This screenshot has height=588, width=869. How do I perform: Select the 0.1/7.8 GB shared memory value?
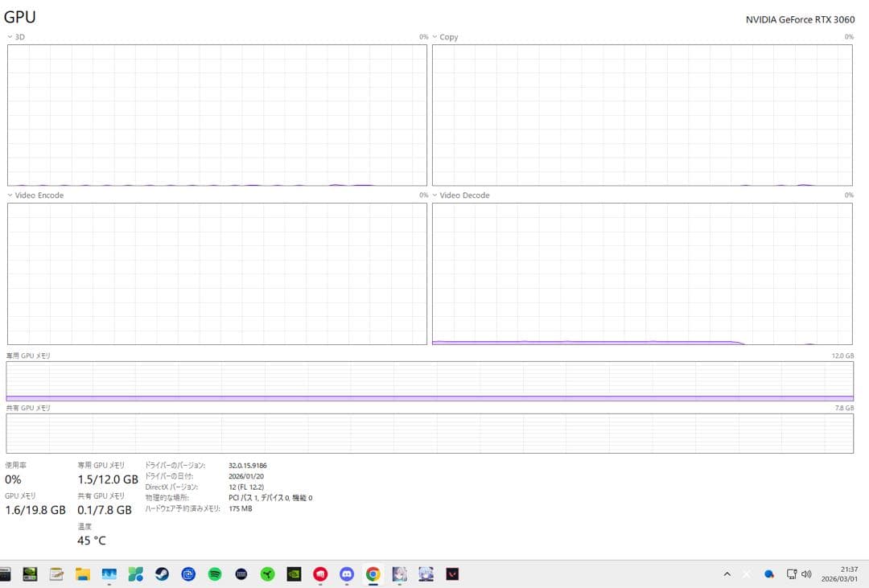[x=104, y=510]
